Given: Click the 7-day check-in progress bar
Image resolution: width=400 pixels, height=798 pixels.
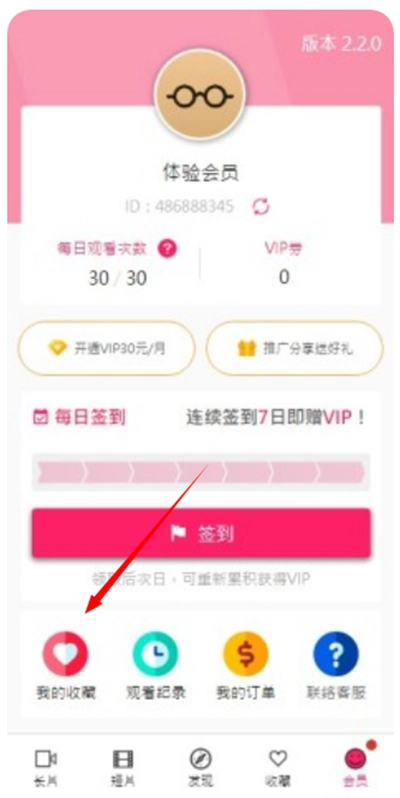Looking at the screenshot, I should pyautogui.click(x=201, y=472).
